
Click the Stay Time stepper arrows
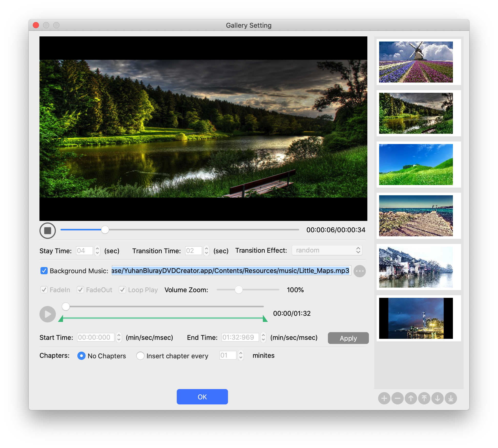[x=97, y=250]
